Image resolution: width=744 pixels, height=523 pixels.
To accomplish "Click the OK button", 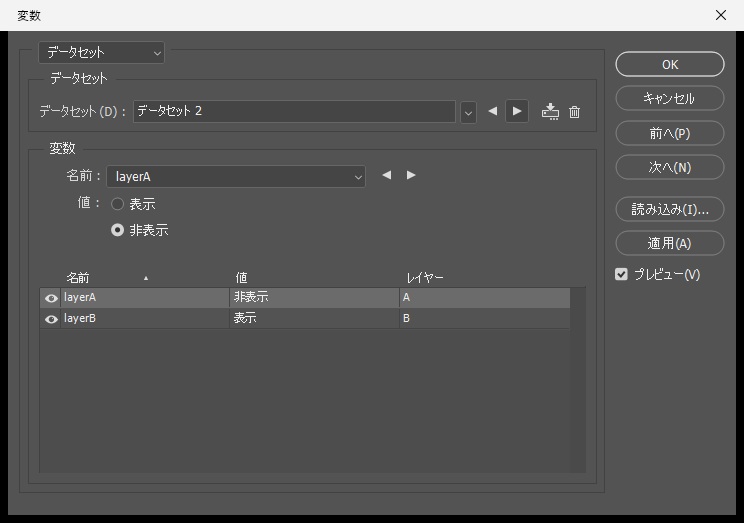I will point(670,64).
